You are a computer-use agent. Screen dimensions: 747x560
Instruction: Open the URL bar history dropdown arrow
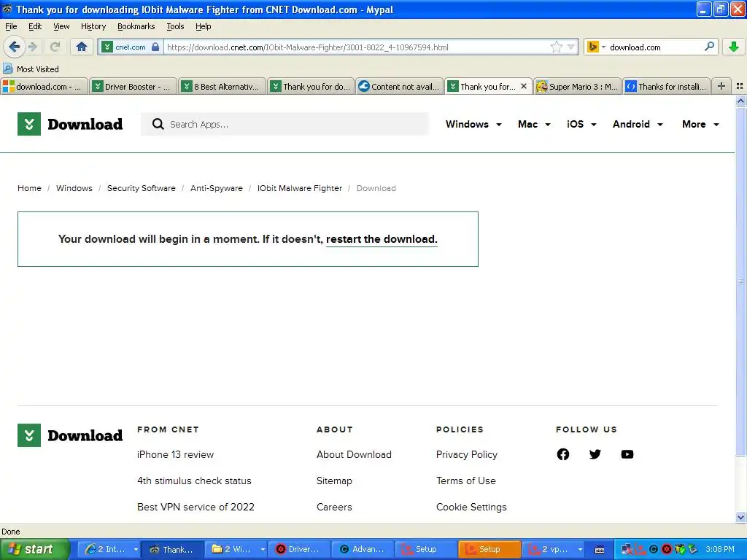pos(570,47)
